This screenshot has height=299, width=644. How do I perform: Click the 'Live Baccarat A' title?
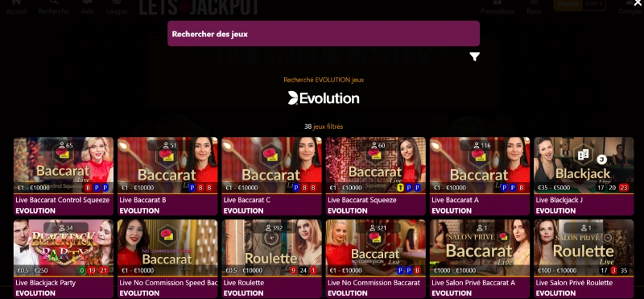455,201
